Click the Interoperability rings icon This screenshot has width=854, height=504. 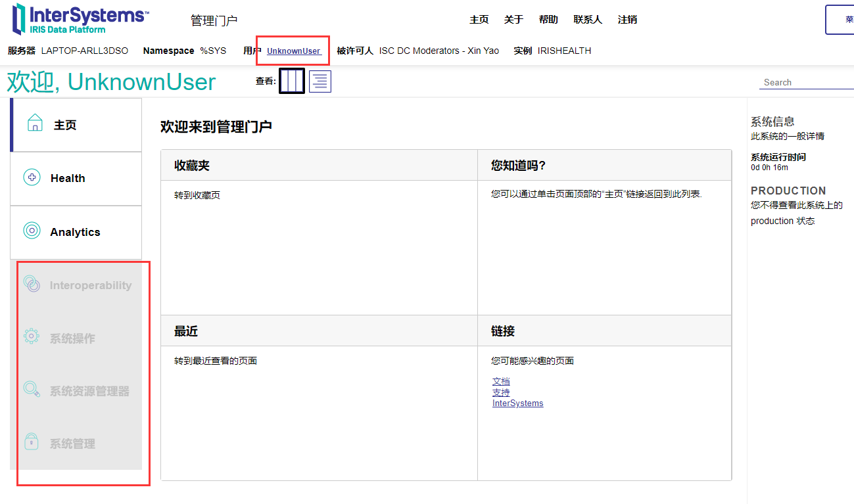pyautogui.click(x=32, y=284)
